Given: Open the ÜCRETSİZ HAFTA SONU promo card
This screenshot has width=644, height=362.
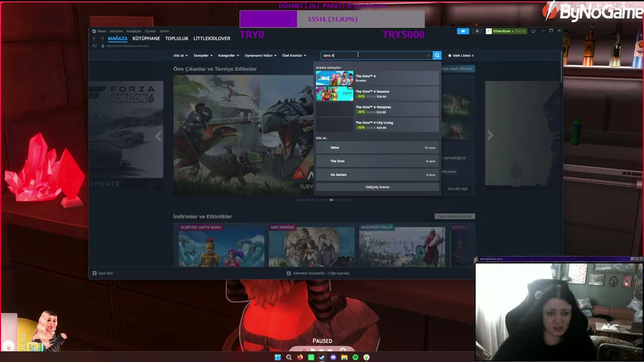Looking at the screenshot, I should pos(221,245).
